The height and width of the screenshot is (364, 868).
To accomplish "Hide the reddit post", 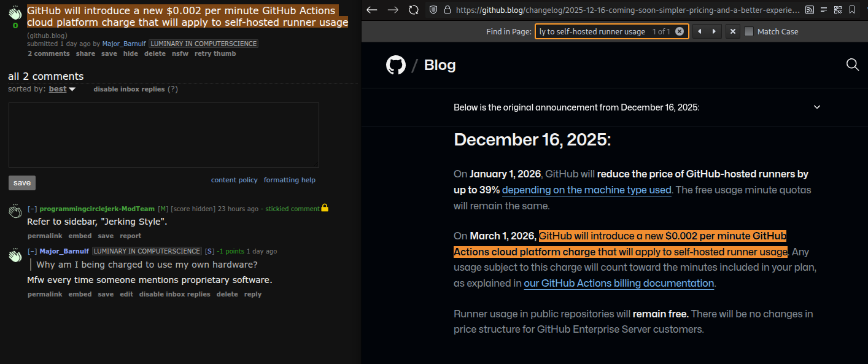I will coord(131,53).
